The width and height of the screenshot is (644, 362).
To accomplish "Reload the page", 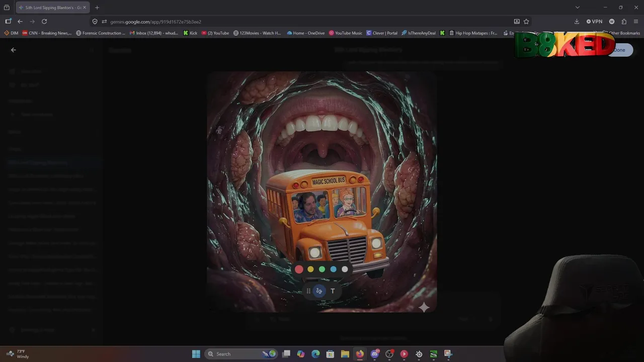I will click(x=44, y=22).
